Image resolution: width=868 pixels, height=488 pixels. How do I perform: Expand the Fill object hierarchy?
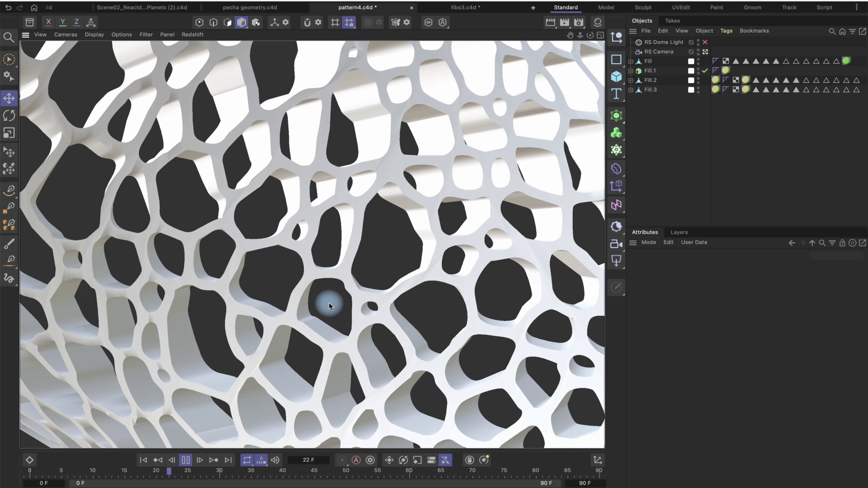[x=631, y=61]
